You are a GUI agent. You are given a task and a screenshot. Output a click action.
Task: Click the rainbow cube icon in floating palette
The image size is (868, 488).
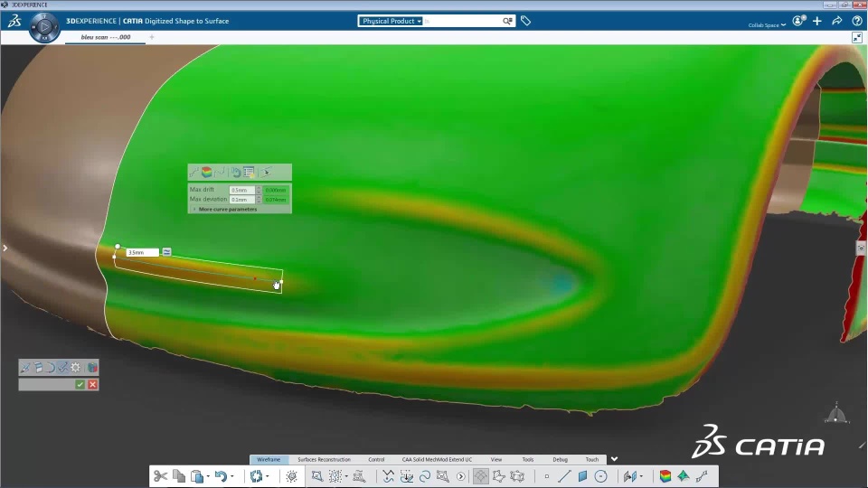click(x=206, y=172)
